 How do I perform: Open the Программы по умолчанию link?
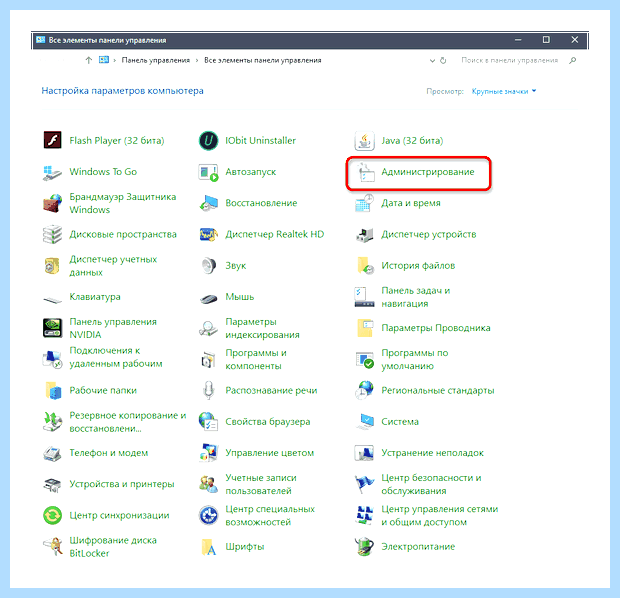(x=414, y=360)
